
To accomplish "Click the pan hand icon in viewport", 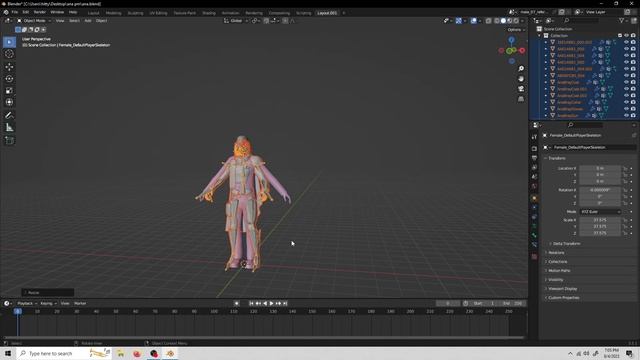I will pos(521,78).
